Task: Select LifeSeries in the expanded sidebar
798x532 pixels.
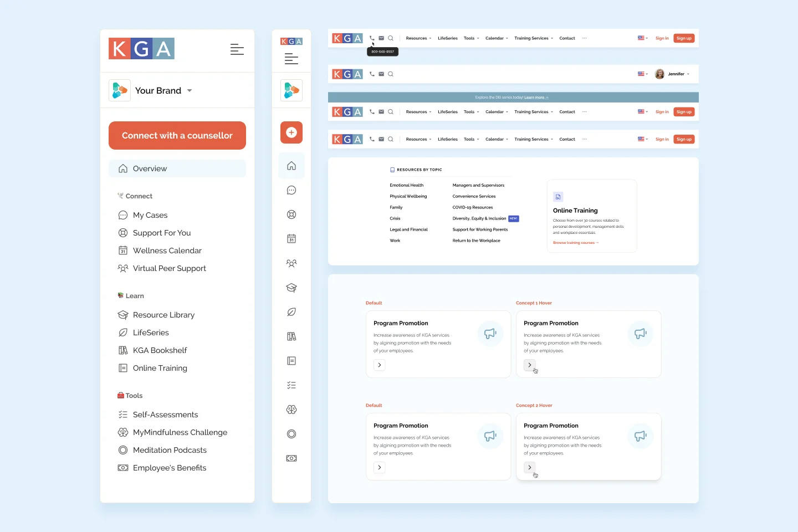Action: (x=144, y=332)
